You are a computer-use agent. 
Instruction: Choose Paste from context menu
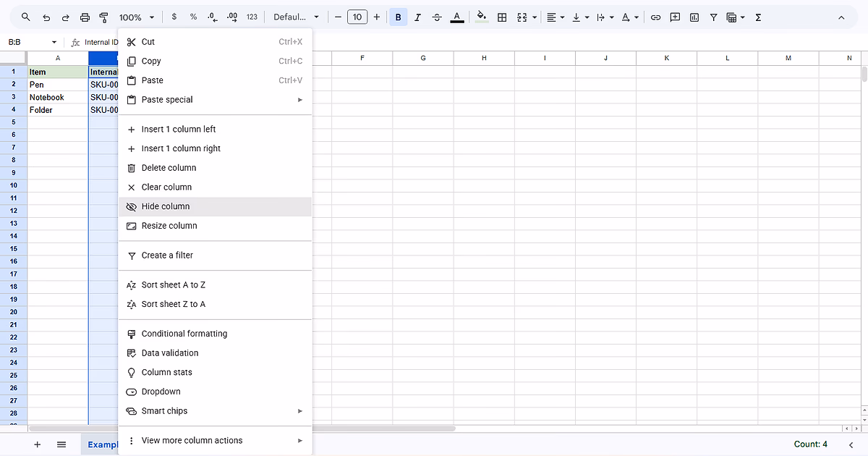point(215,80)
